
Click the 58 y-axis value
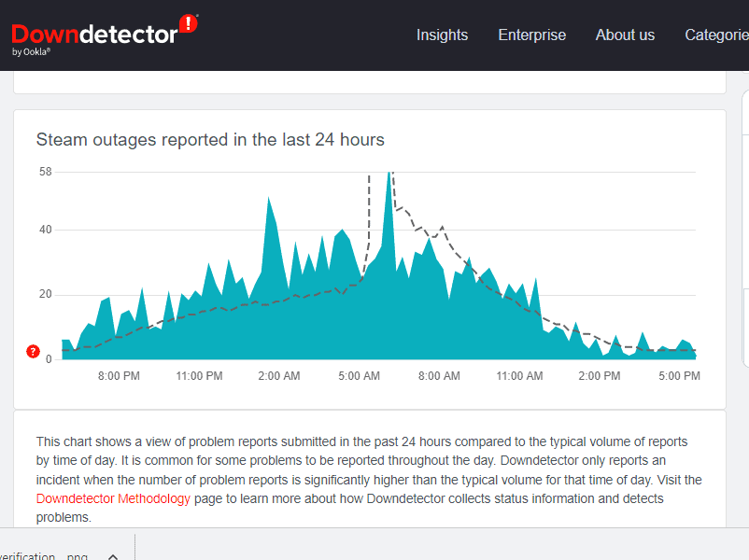(46, 172)
